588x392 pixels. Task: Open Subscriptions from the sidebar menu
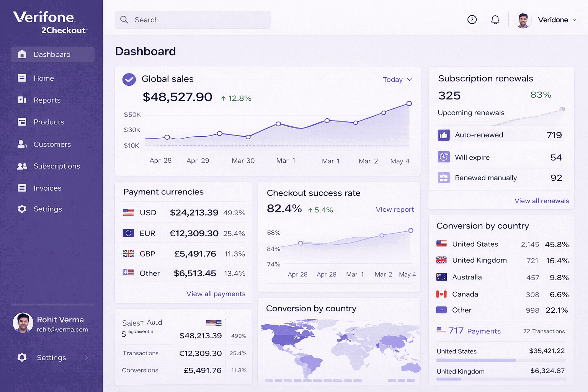[x=56, y=166]
